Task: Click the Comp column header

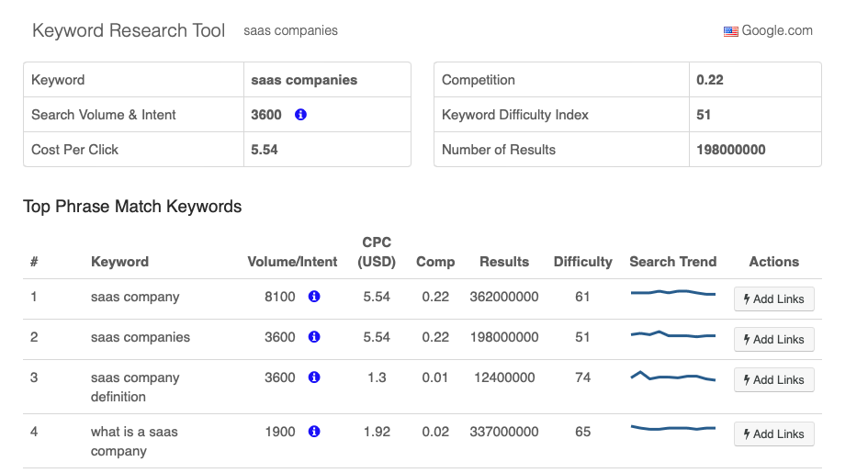Action: pyautogui.click(x=435, y=262)
